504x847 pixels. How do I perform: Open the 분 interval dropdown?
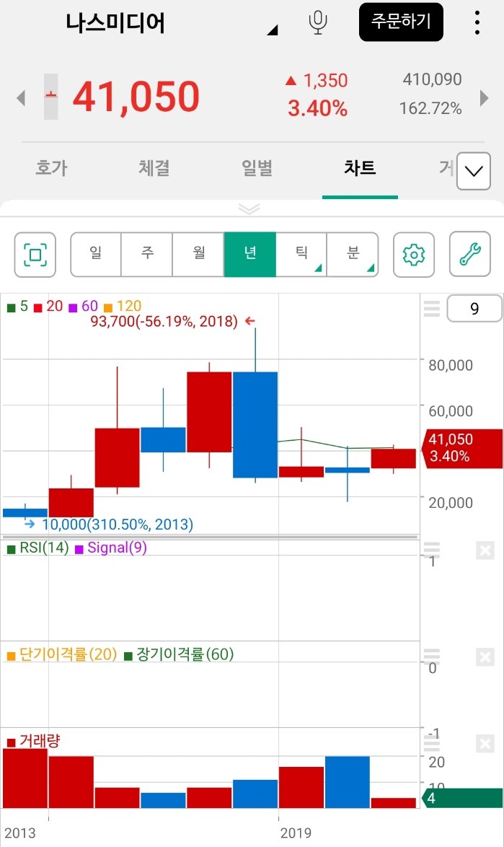(x=353, y=255)
